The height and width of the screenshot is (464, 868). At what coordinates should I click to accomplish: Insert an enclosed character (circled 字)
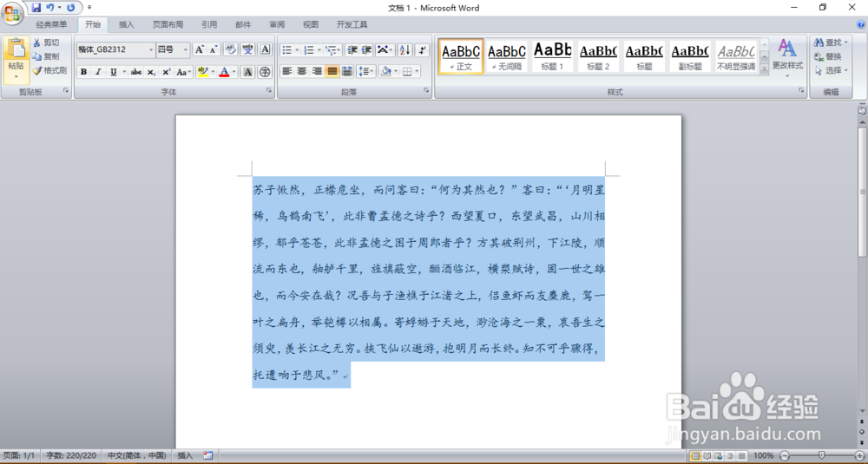click(265, 72)
